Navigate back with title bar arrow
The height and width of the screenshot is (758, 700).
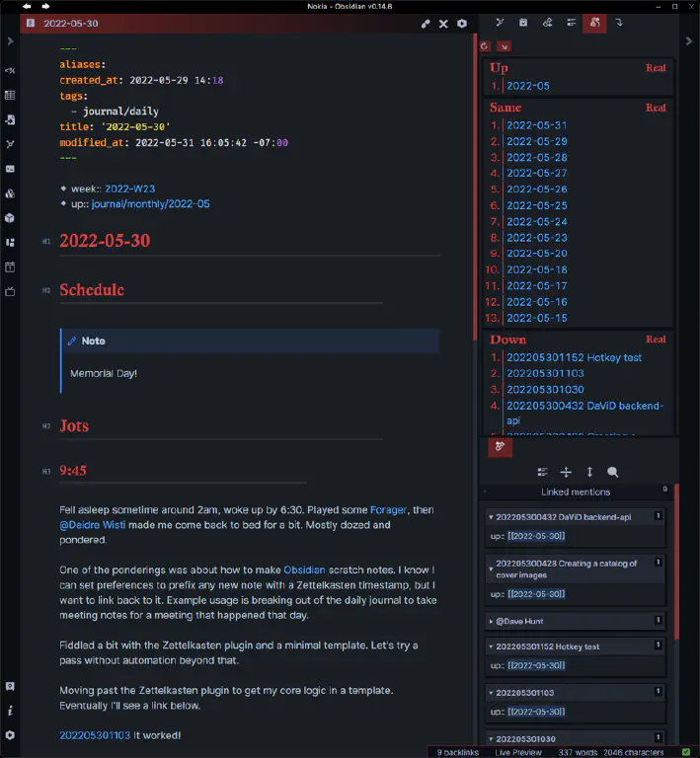[x=27, y=6]
